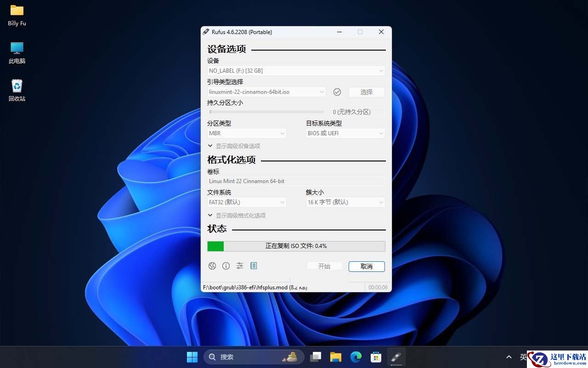588x368 pixels.
Task: Select the 此电脑 desktop icon
Action: point(17,53)
